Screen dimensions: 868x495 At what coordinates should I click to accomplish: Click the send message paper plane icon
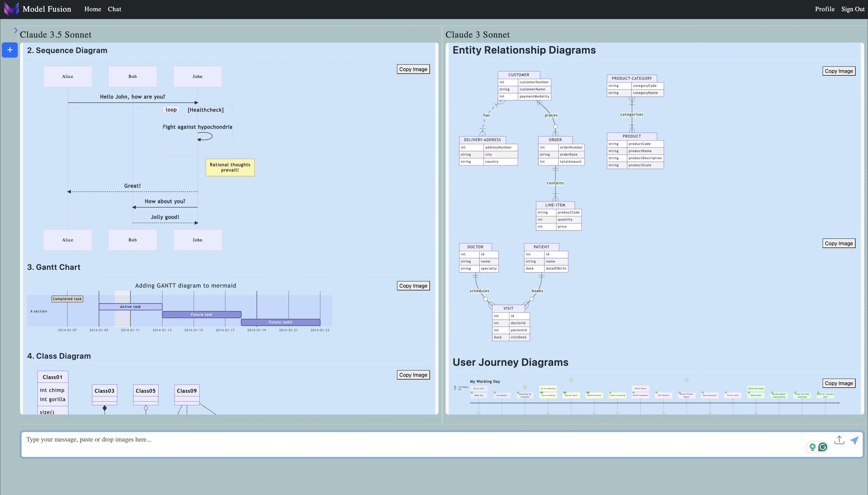[854, 440]
